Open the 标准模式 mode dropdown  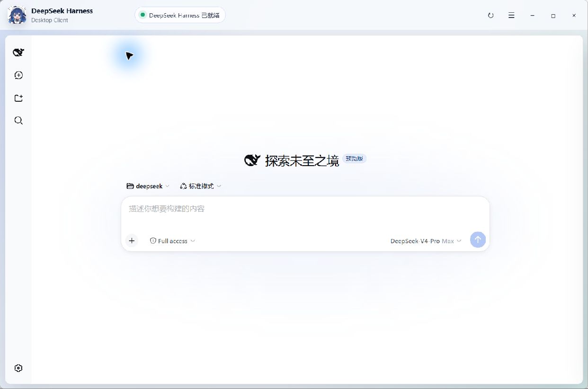201,186
